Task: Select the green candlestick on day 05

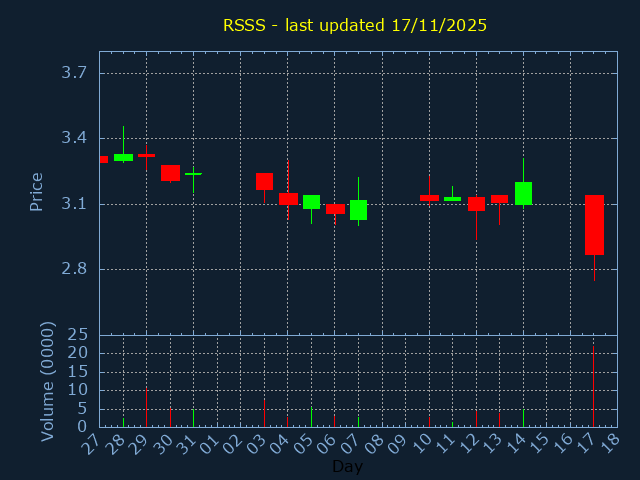Action: point(311,202)
